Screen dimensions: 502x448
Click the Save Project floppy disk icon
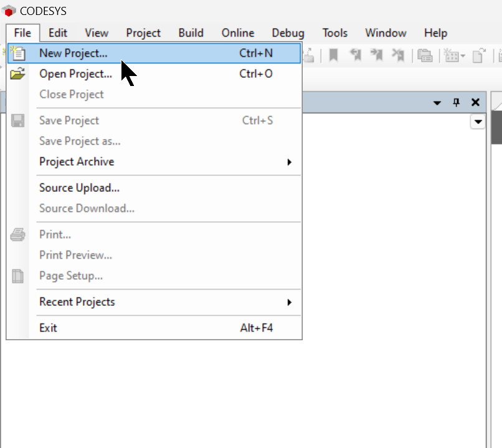tap(17, 121)
